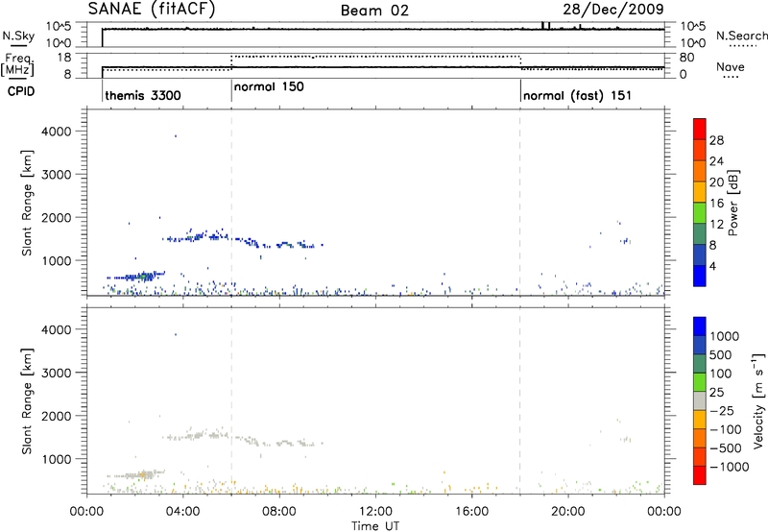This screenshot has width=768, height=532.
Task: Pick the bright blue bottom Power color band
Action: pyautogui.click(x=700, y=276)
